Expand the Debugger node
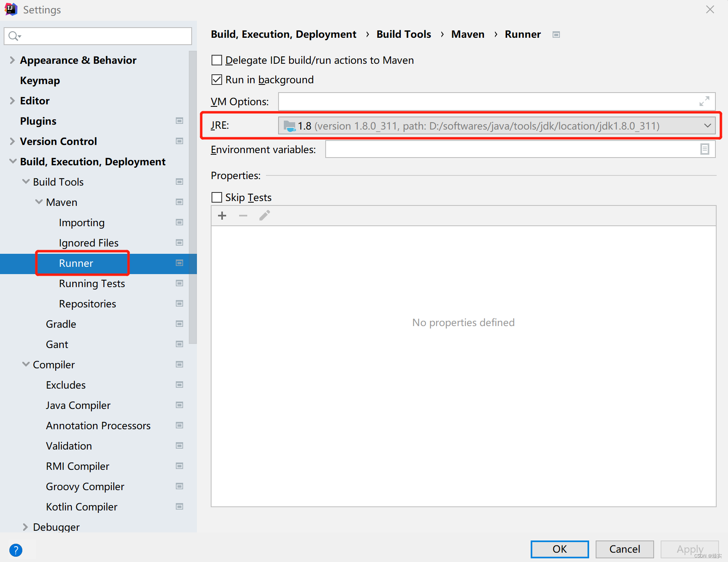Viewport: 728px width, 562px height. [25, 527]
